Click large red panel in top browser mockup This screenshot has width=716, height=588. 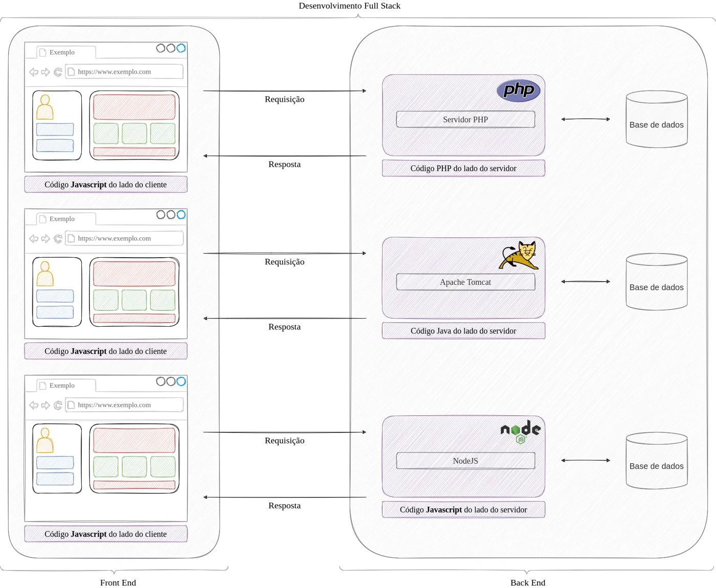point(134,107)
